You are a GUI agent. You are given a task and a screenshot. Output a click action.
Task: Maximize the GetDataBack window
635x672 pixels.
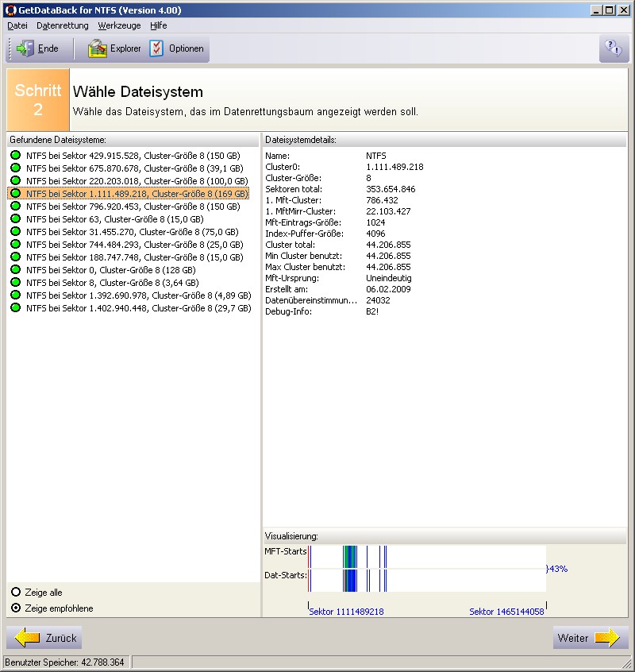[610, 10]
